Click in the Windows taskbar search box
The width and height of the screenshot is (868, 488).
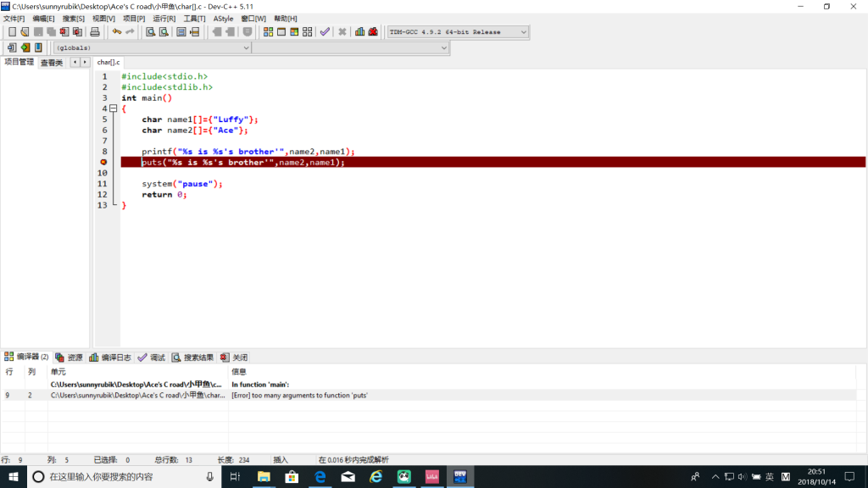124,476
